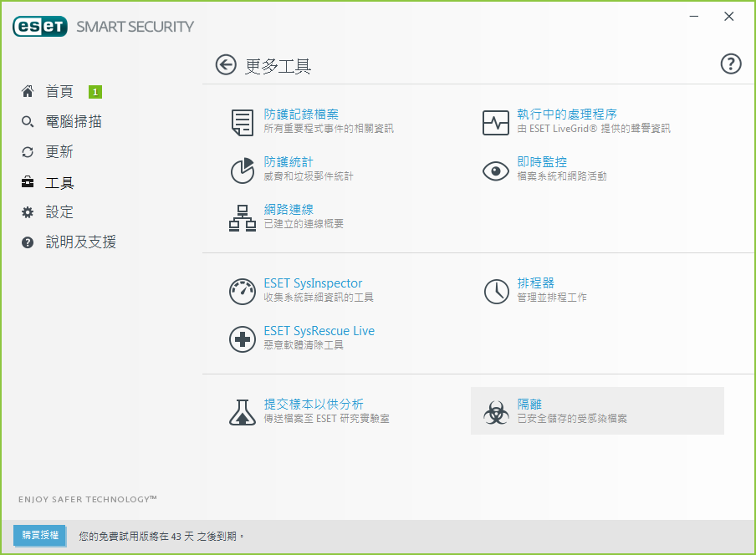Screen dimensions: 756x555
Task: Click the green notification badge on 首頁
Action: click(95, 92)
